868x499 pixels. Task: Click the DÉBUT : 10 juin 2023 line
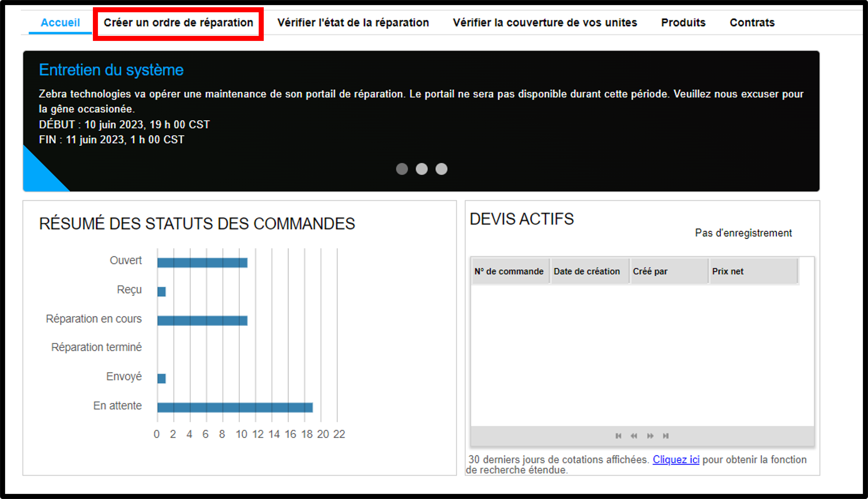click(x=124, y=124)
